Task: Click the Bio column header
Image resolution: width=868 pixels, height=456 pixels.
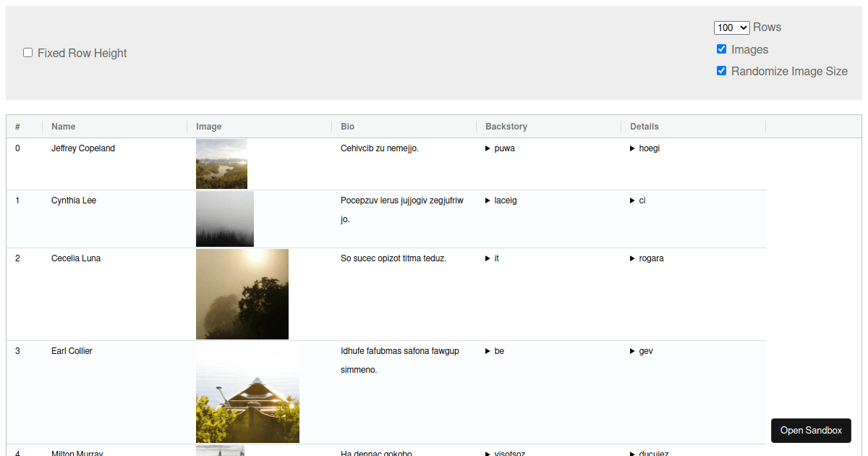Action: point(348,127)
